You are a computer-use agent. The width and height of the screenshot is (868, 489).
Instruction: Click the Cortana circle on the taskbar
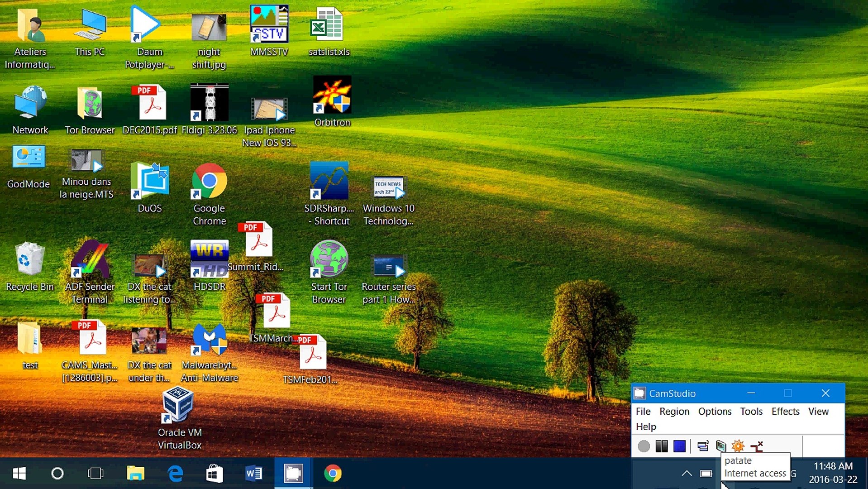click(57, 474)
